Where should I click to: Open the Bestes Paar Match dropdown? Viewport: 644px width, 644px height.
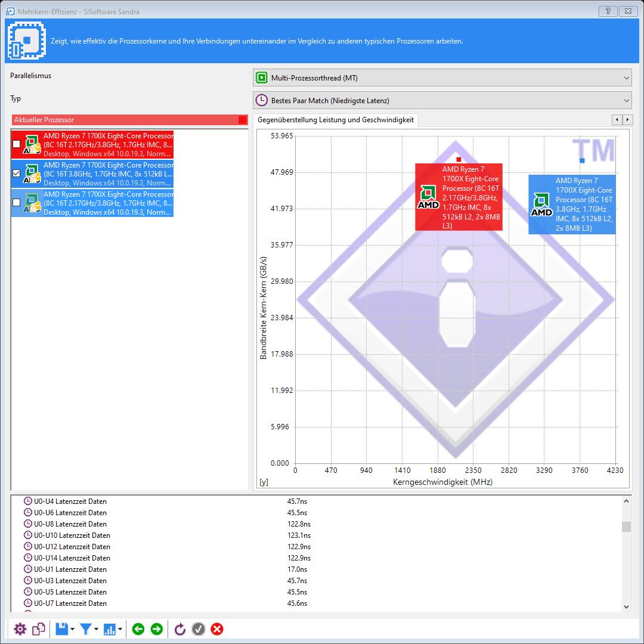[442, 100]
